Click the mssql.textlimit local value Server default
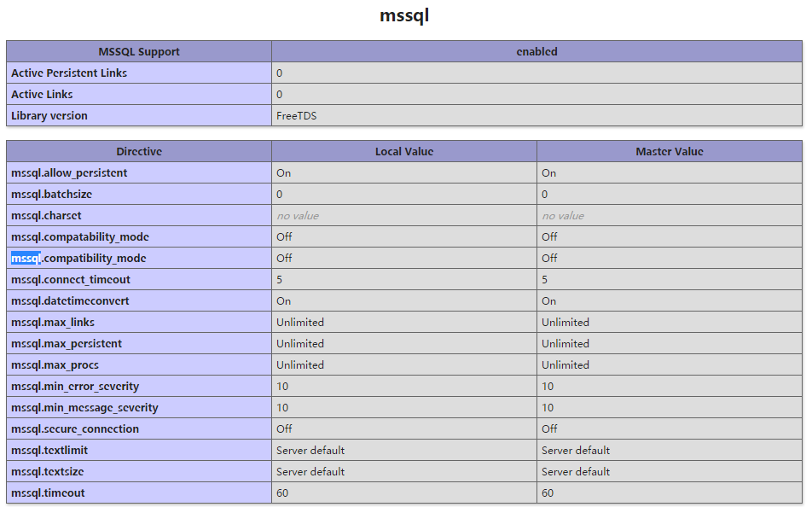 pos(310,450)
